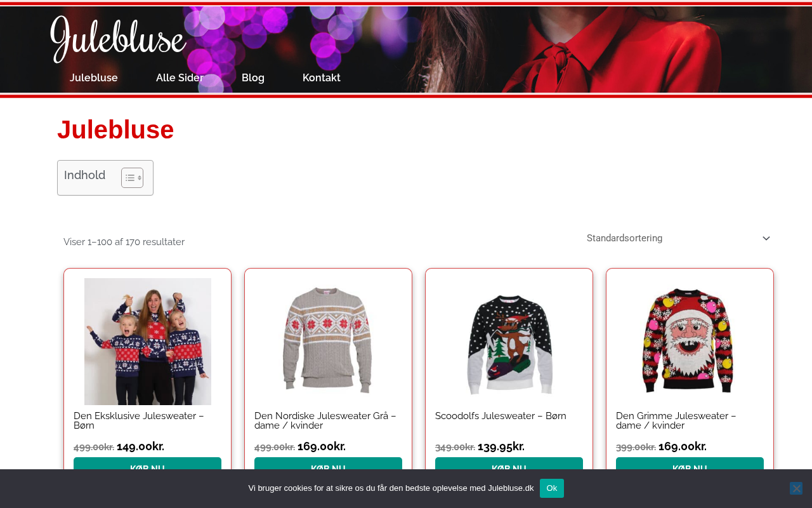
Task: Click the Julebluse script logo
Action: (119, 39)
